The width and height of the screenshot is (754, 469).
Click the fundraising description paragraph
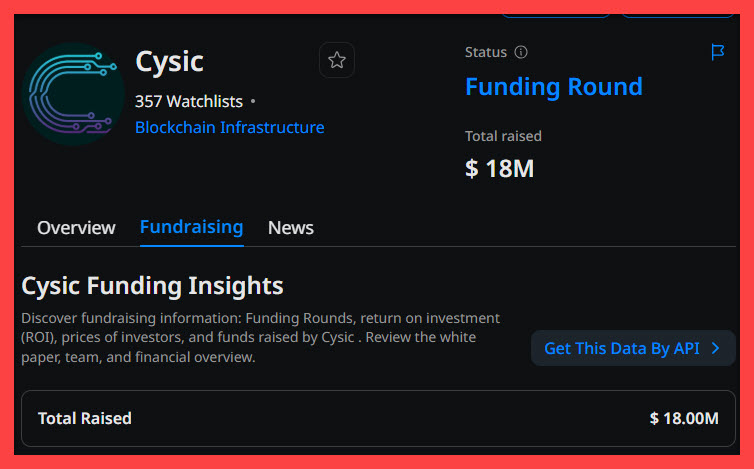point(260,338)
